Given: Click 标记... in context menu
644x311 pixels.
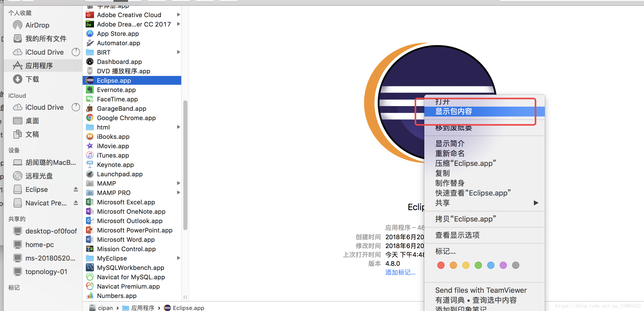Looking at the screenshot, I should [x=484, y=251].
